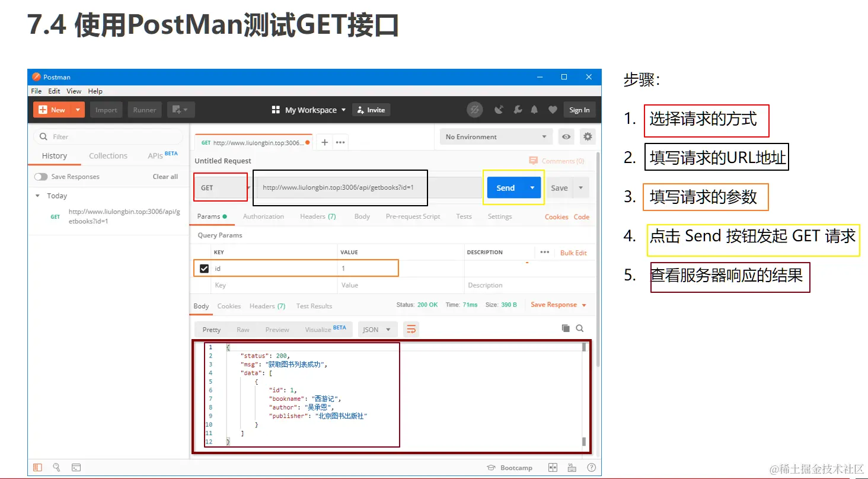Click the Runner button

tap(144, 110)
